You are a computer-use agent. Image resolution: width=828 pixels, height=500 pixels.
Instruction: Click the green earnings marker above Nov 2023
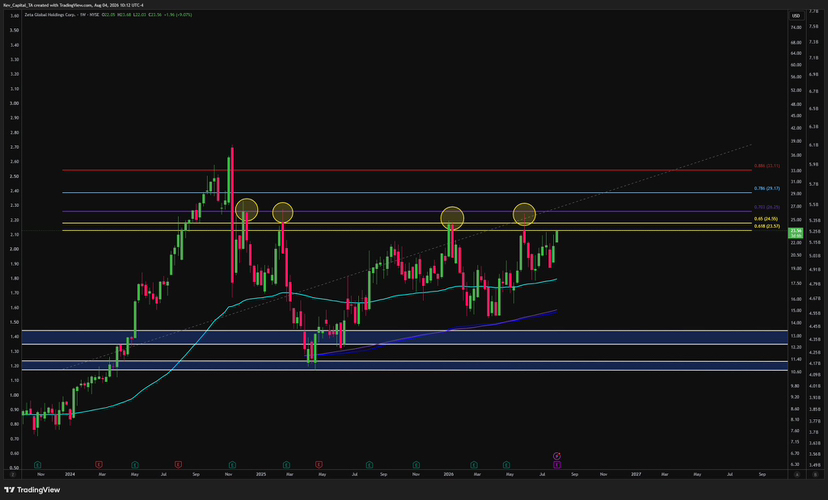click(x=37, y=465)
